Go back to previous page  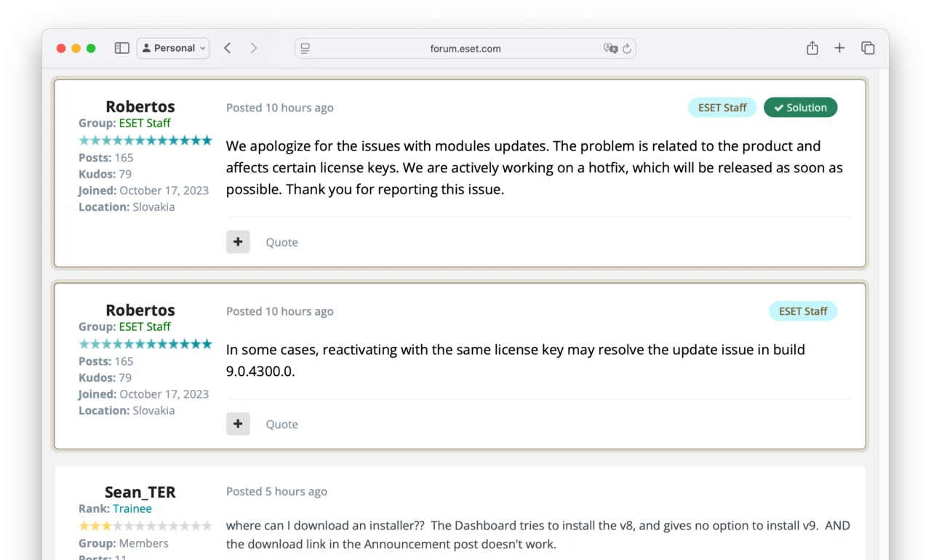pos(228,48)
